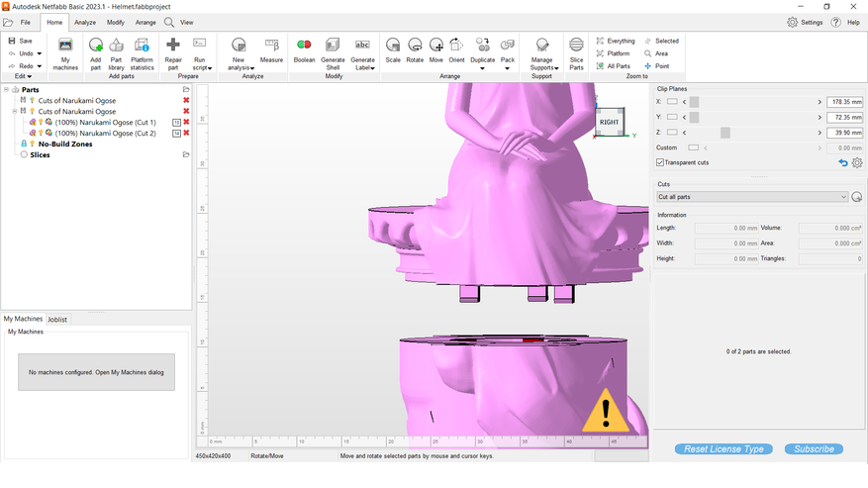
Task: Click the Reset License Type button
Action: point(724,449)
